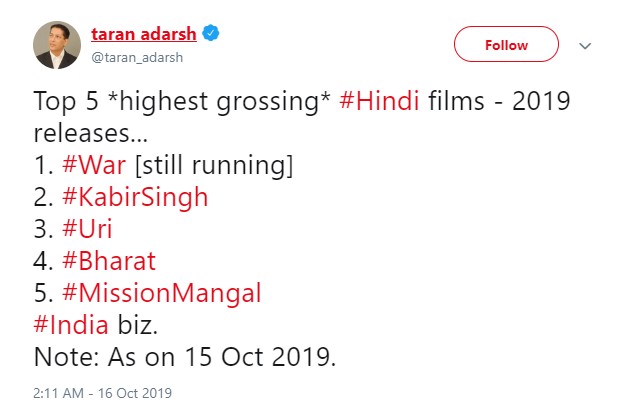Image resolution: width=622 pixels, height=405 pixels.
Task: Click the "Note: As on 15 Oct 2019." line
Action: (183, 358)
